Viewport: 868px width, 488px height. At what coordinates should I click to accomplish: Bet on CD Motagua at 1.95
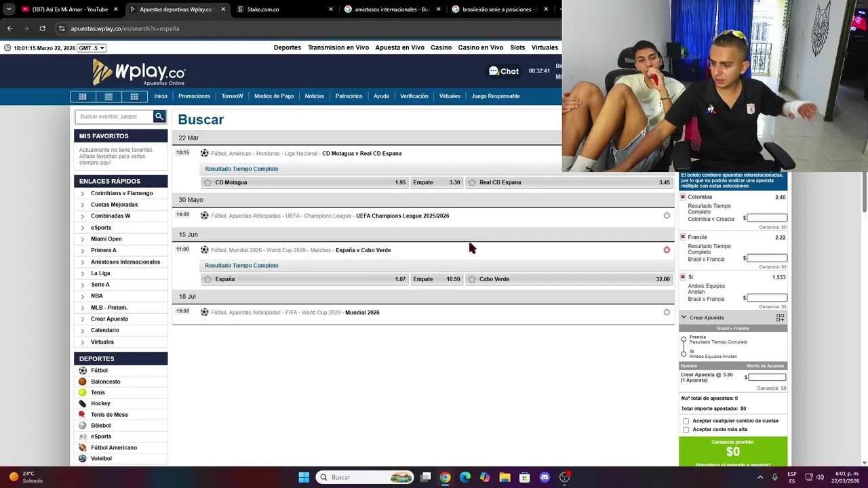click(x=304, y=182)
